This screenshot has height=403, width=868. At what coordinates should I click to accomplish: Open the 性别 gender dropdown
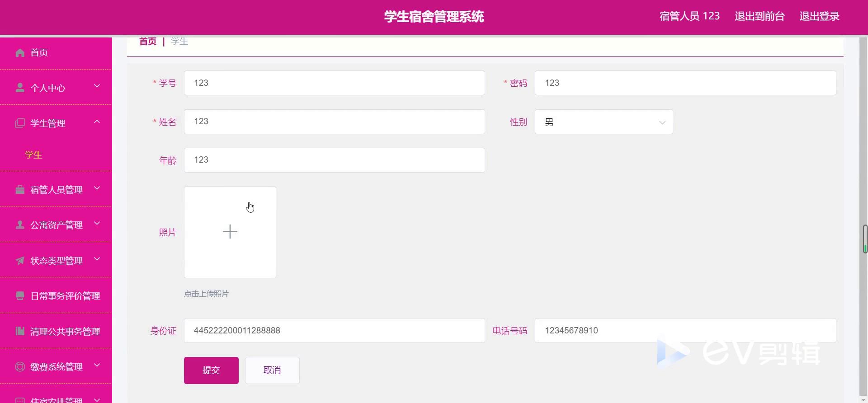[x=604, y=122]
